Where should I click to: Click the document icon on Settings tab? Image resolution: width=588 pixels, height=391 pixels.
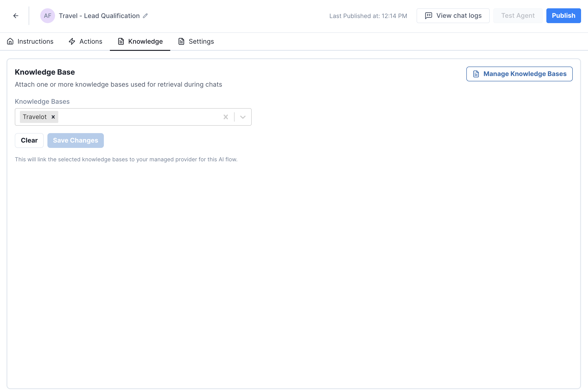[x=181, y=41]
